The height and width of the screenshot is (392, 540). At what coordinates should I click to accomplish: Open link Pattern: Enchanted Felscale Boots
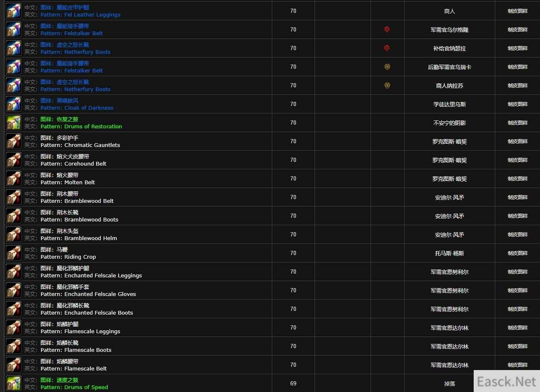point(87,313)
